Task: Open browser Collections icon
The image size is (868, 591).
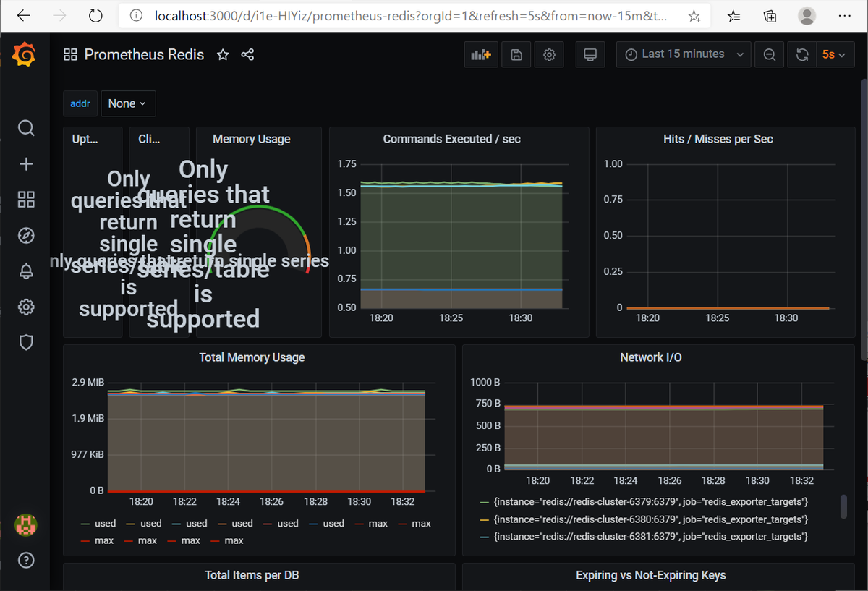Action: (771, 16)
